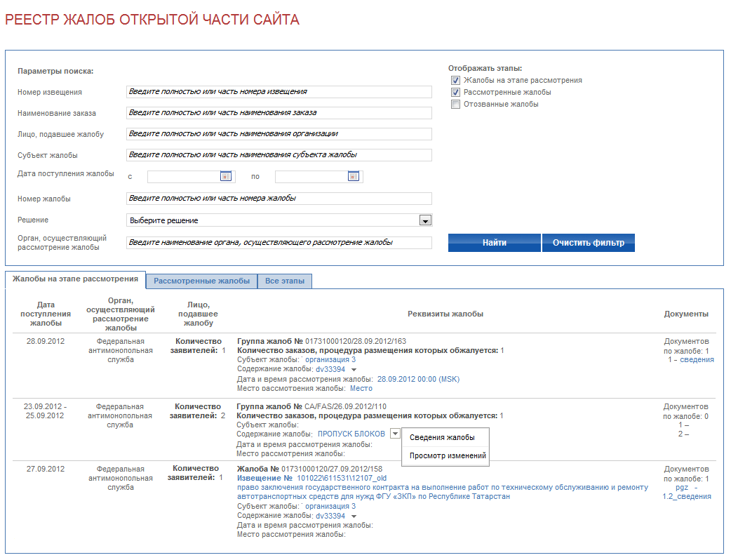Toggle dropdown arrow beside ПРОПУСК БЛОКОВ
The width and height of the screenshot is (731, 560).
(395, 434)
